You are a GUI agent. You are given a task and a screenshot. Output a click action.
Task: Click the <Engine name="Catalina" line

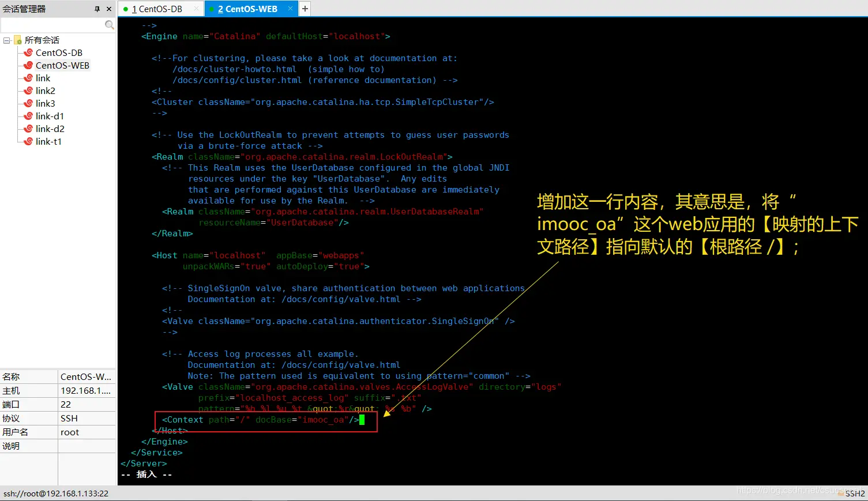coord(266,36)
